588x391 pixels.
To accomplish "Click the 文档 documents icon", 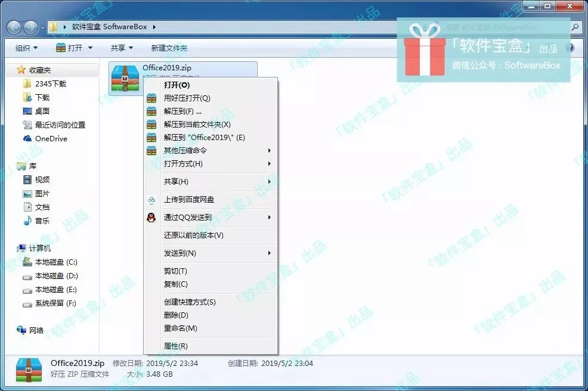I will tap(27, 207).
